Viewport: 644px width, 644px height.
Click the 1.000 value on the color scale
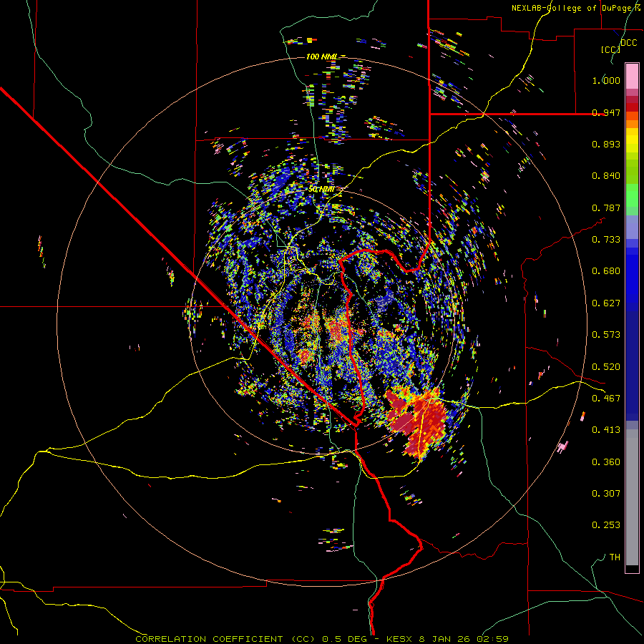pyautogui.click(x=606, y=80)
